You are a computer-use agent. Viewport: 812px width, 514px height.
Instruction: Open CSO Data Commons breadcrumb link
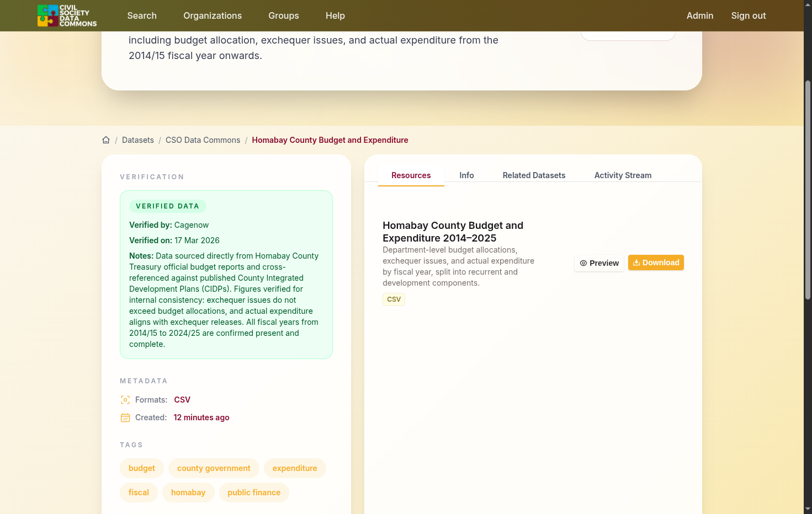[203, 140]
